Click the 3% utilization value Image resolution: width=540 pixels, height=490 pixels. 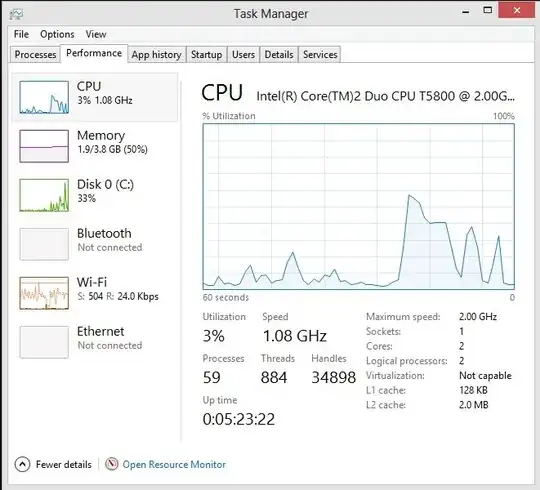pos(214,336)
